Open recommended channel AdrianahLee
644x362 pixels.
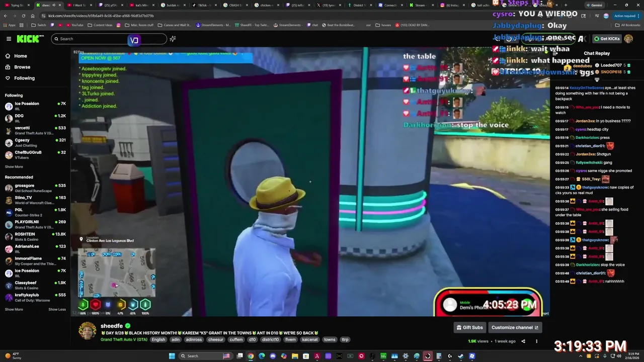pos(35,248)
